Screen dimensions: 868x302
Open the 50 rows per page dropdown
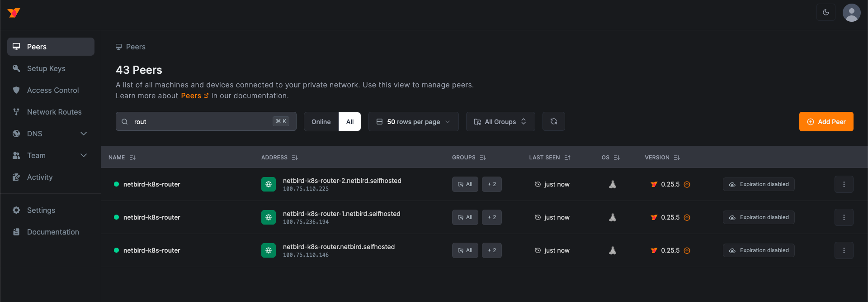[x=413, y=122]
